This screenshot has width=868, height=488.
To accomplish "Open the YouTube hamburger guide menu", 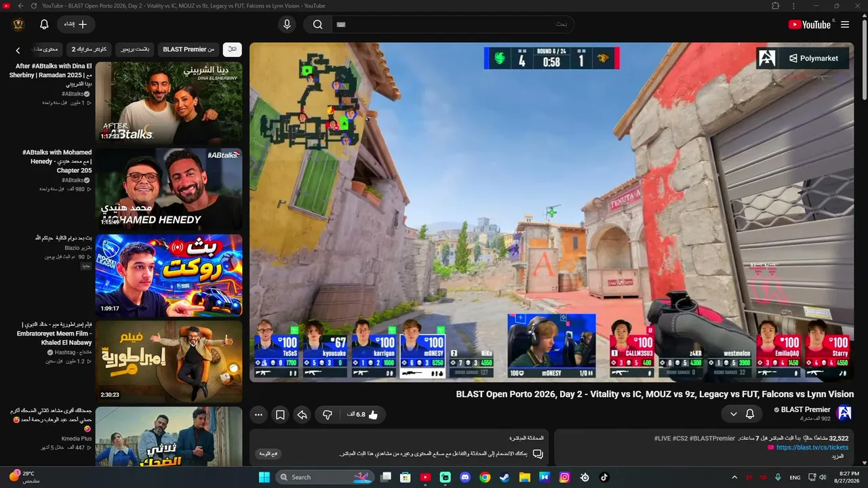I will tap(845, 24).
